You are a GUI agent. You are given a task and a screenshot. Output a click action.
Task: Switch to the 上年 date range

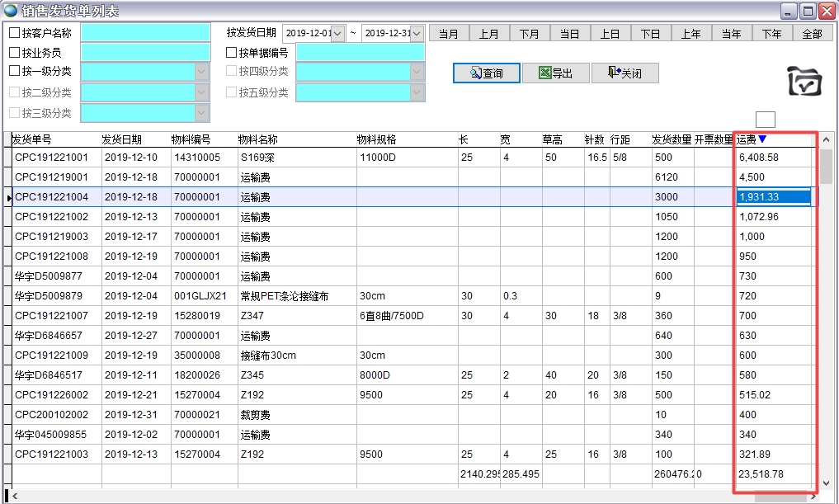691,34
